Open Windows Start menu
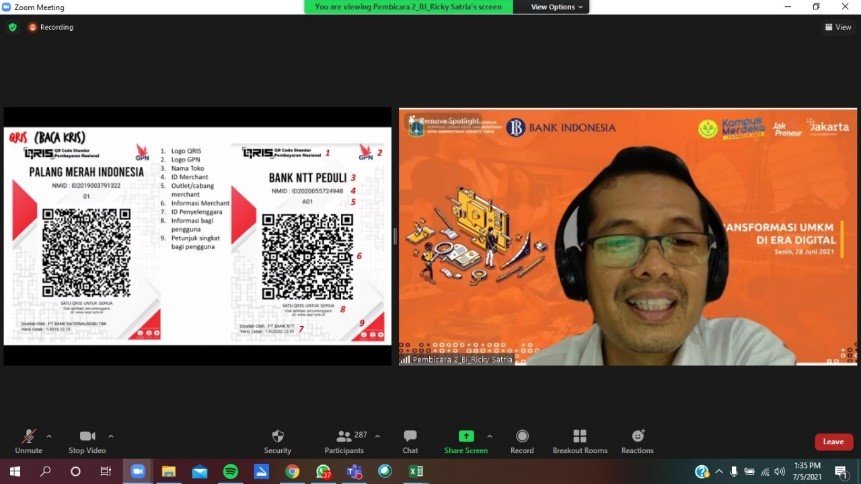Image resolution: width=861 pixels, height=484 pixels. tap(15, 471)
